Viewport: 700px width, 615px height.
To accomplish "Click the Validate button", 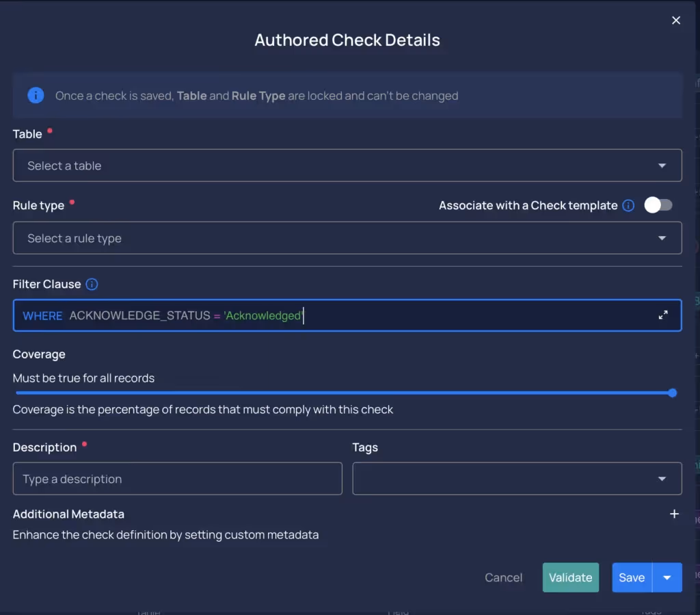I will pos(570,577).
